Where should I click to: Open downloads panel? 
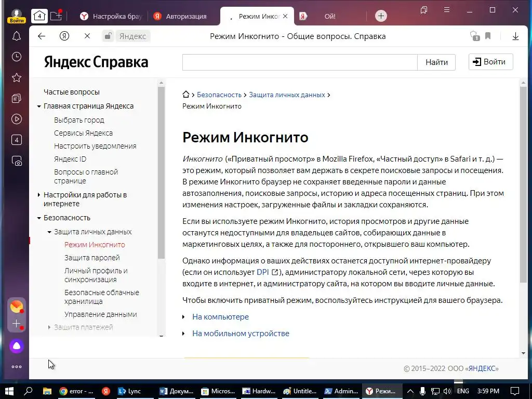(x=515, y=36)
